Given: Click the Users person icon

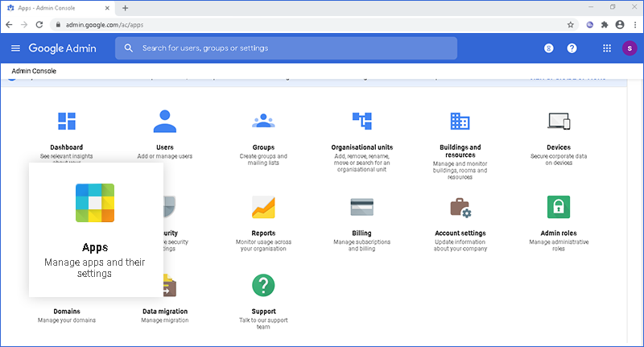Looking at the screenshot, I should coord(164,121).
